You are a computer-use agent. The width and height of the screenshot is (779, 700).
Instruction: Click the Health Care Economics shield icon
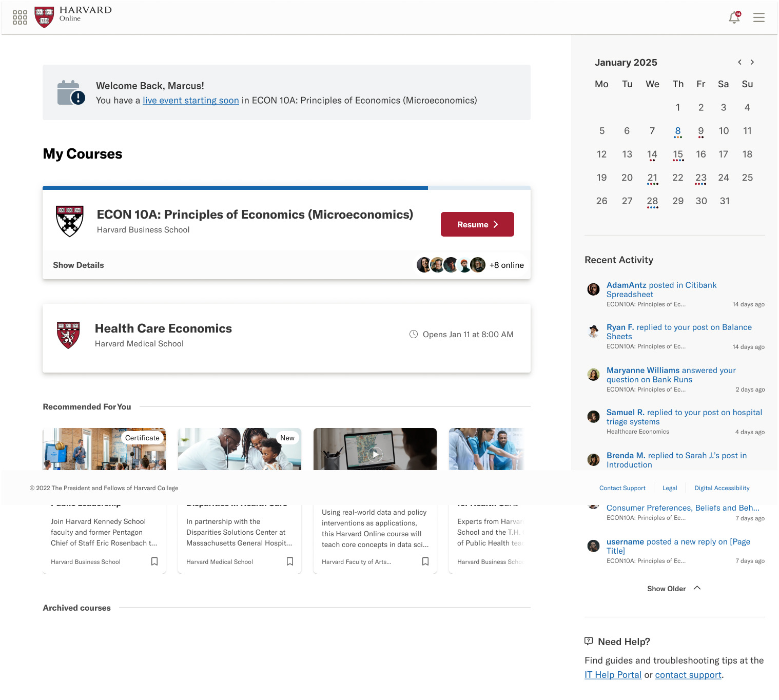(x=68, y=335)
